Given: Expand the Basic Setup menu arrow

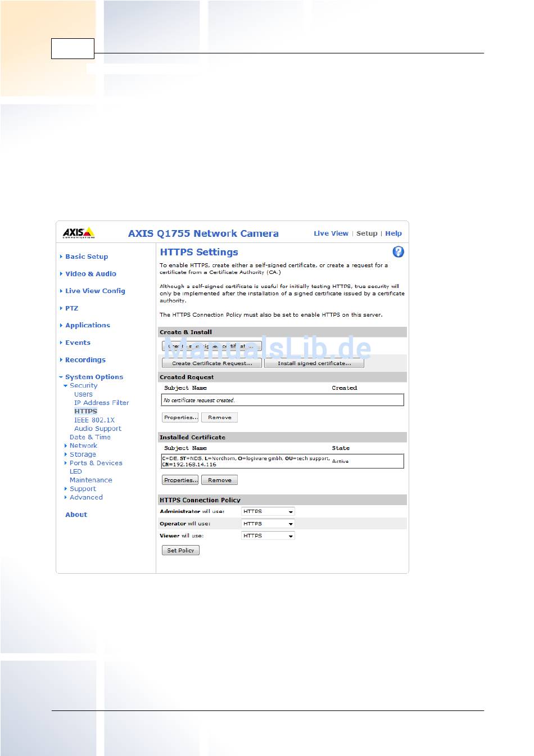Looking at the screenshot, I should click(61, 256).
